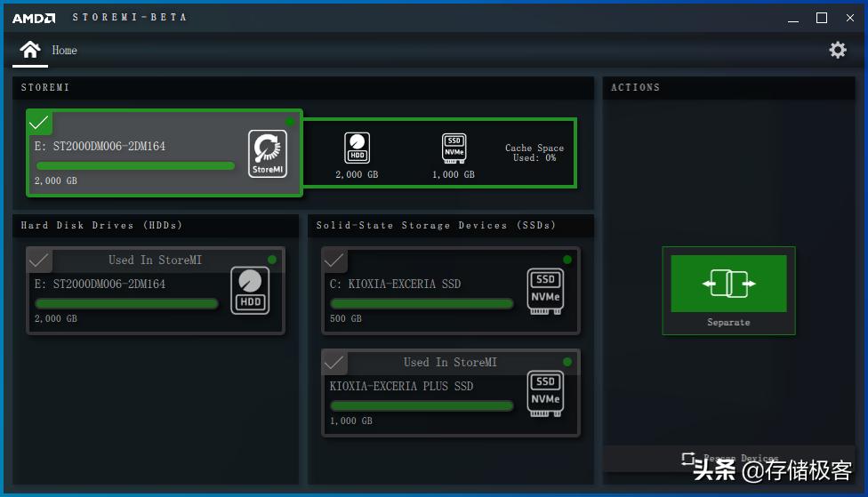
Task: Click the Cache Space Used: 0% text
Action: pyautogui.click(x=534, y=153)
